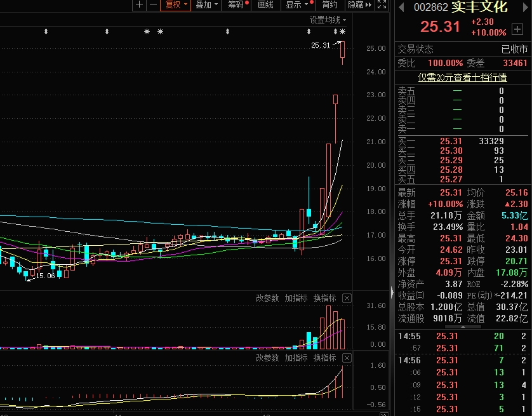This screenshot has width=532, height=416.
Task: Expand the 叠加 overlay dropdown
Action: pyautogui.click(x=206, y=5)
